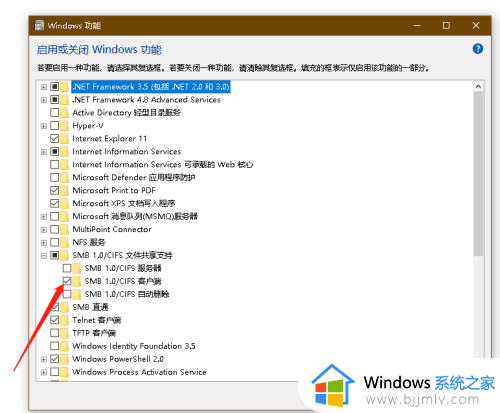Click the folder icon beside .NET Framework 4.8 Advanced Services
This screenshot has width=500, height=413.
pyautogui.click(x=65, y=100)
